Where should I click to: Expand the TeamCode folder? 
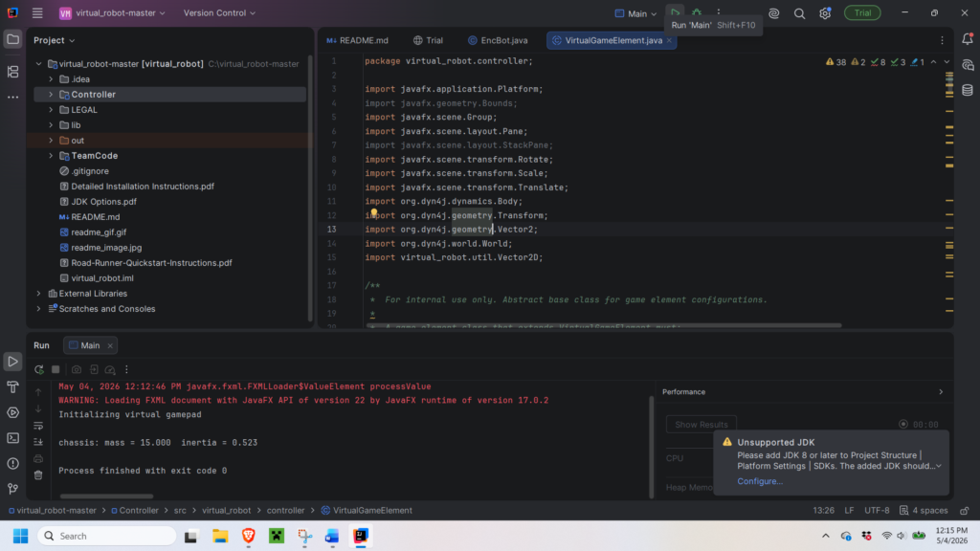tap(51, 156)
